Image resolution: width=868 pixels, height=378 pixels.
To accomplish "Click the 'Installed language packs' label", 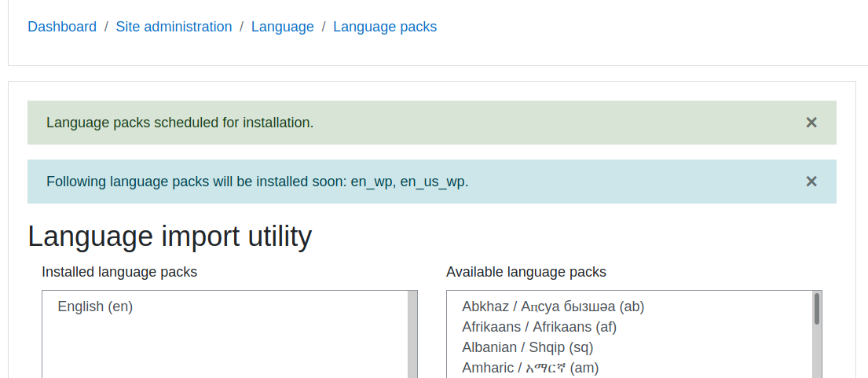I will [119, 272].
